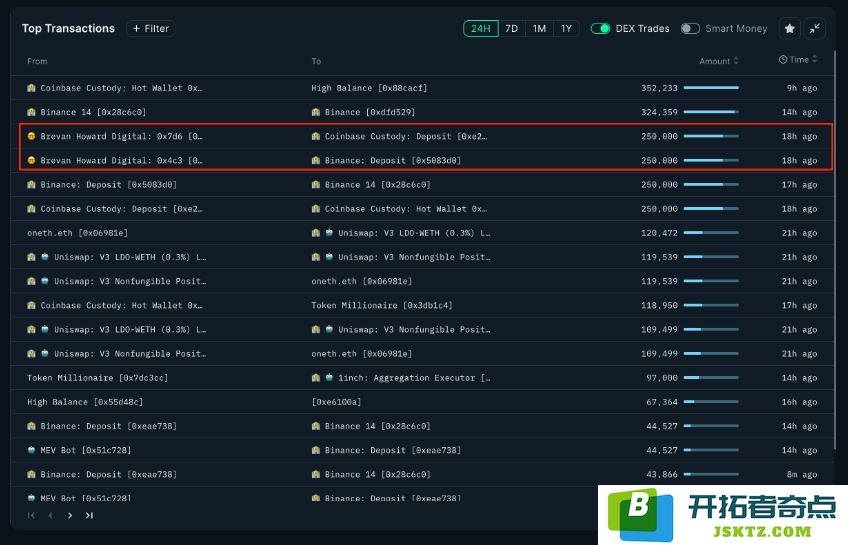Image resolution: width=848 pixels, height=545 pixels.
Task: Click the 1inch Aggregation Executor contract icon
Action: tap(329, 378)
